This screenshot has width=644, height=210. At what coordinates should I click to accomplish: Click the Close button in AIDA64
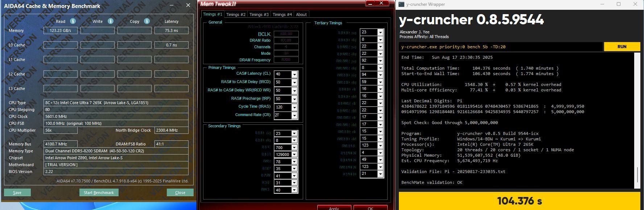[x=180, y=193]
